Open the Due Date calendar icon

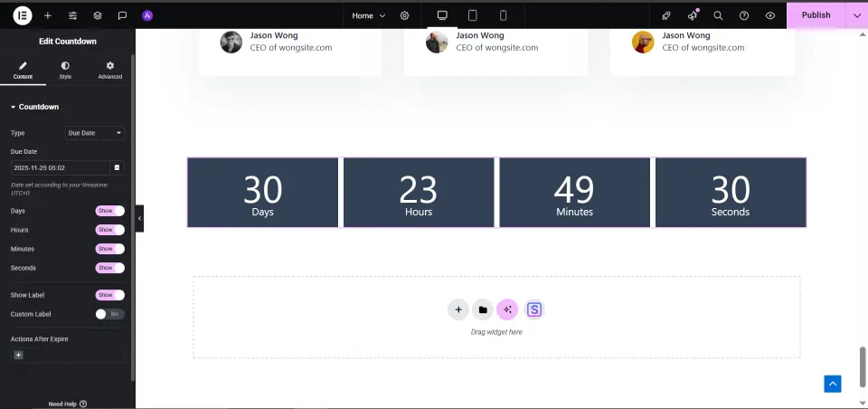[118, 167]
